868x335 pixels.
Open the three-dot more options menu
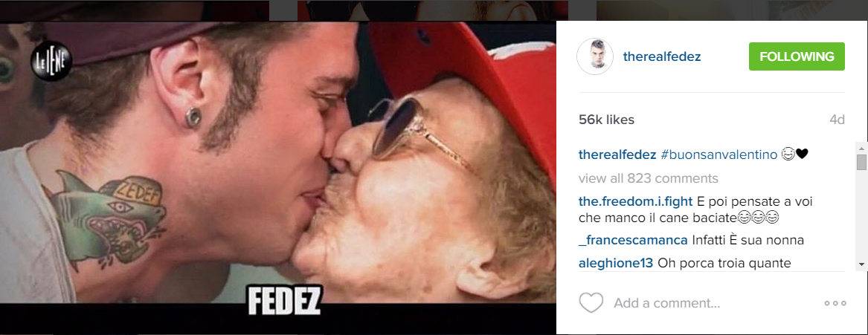(x=835, y=303)
